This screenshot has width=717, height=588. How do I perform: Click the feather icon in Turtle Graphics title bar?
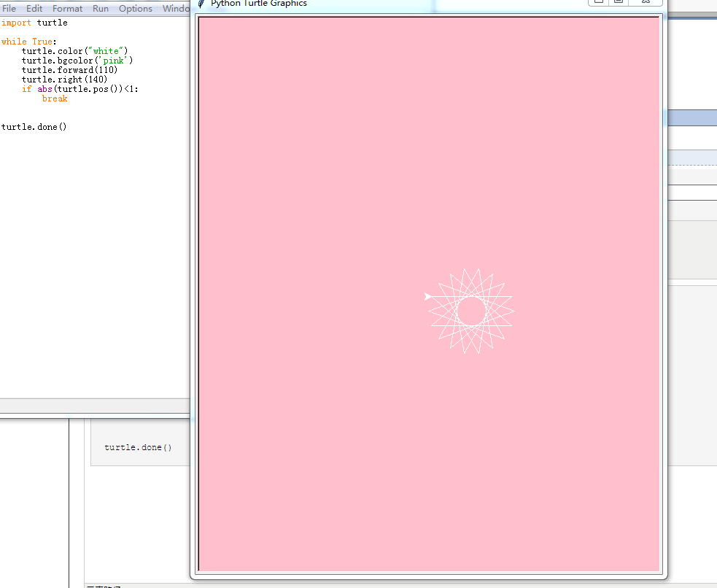point(201,3)
